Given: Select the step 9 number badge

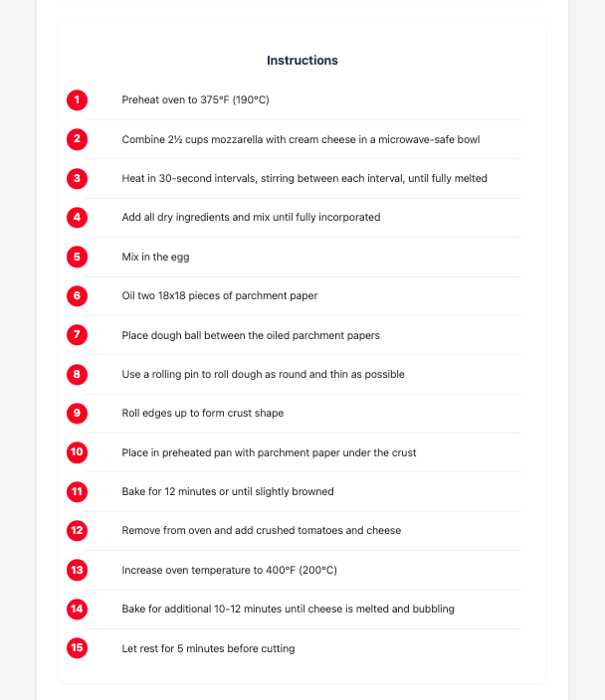Looking at the screenshot, I should 77,413.
